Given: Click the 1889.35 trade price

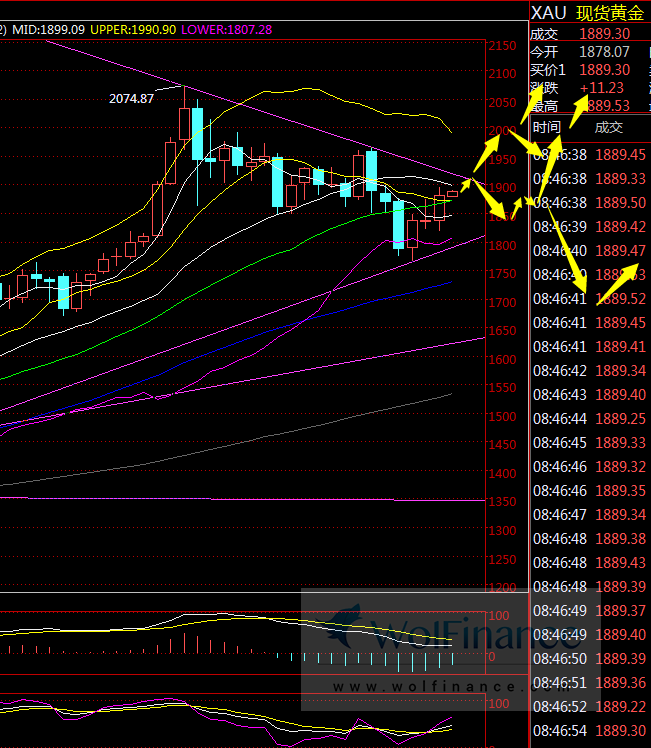Looking at the screenshot, I should (620, 491).
